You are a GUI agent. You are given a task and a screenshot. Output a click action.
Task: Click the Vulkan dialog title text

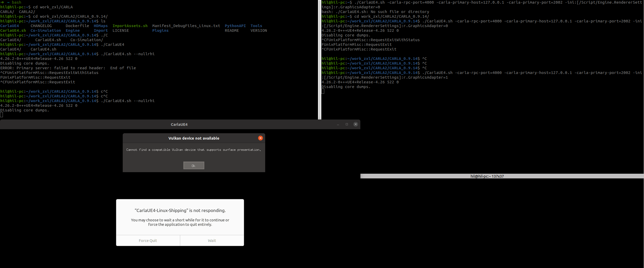pyautogui.click(x=194, y=138)
